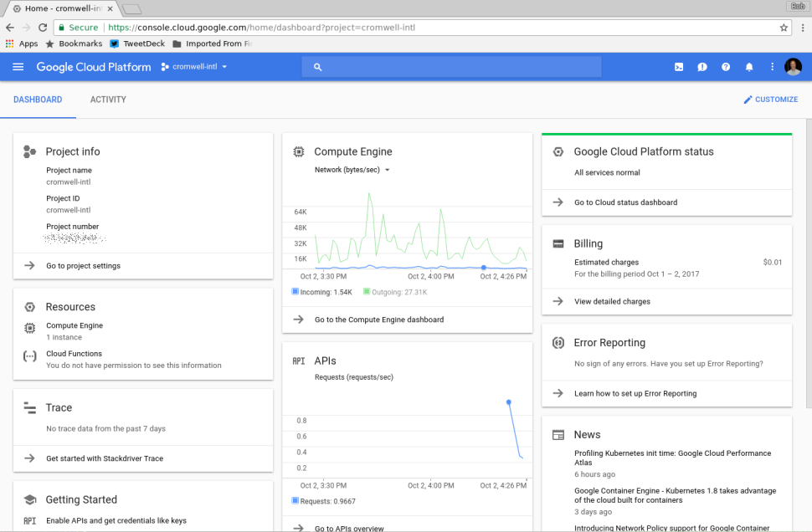Click the Bookmarks star folder in bookmarks bar
Image resolution: width=812 pixels, height=532 pixels.
(x=74, y=43)
